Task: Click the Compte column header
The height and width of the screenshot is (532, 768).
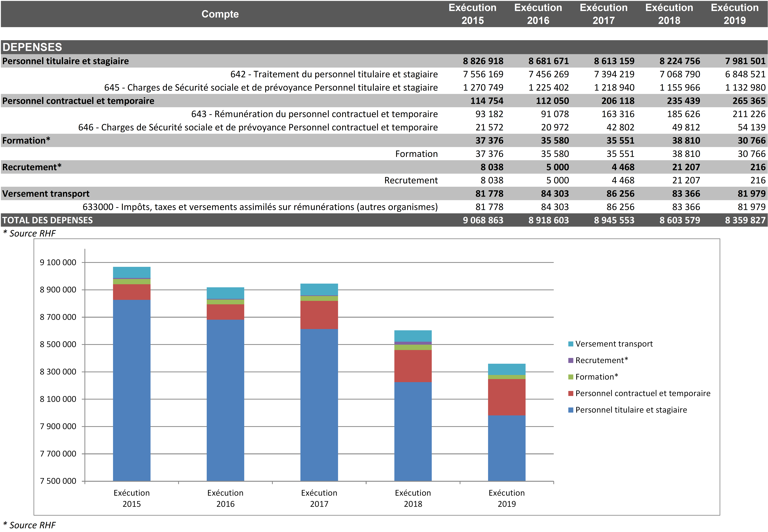Action: [220, 14]
